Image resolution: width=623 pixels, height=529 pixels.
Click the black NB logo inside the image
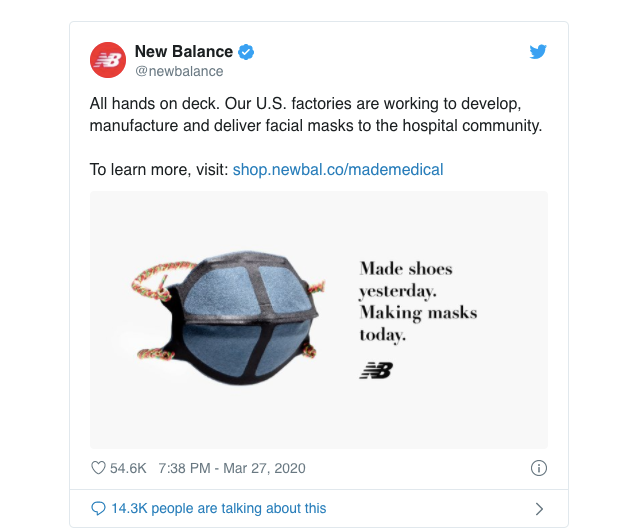coord(376,371)
